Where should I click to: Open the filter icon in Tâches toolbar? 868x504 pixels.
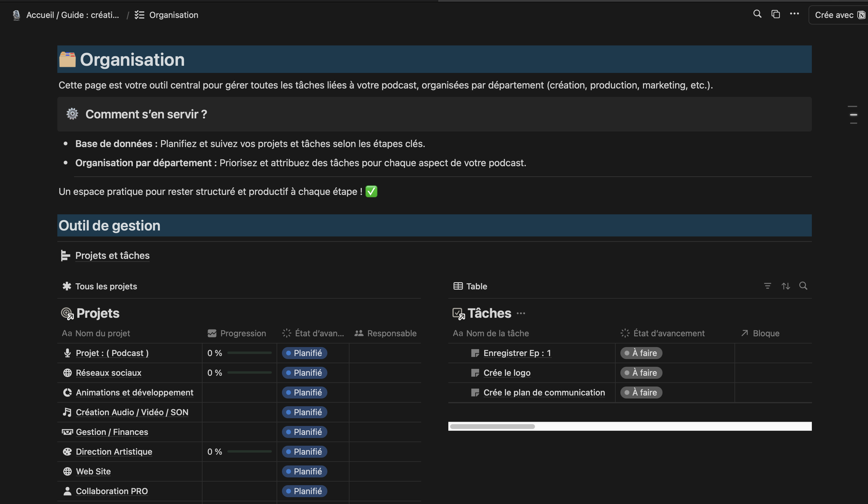click(x=767, y=286)
